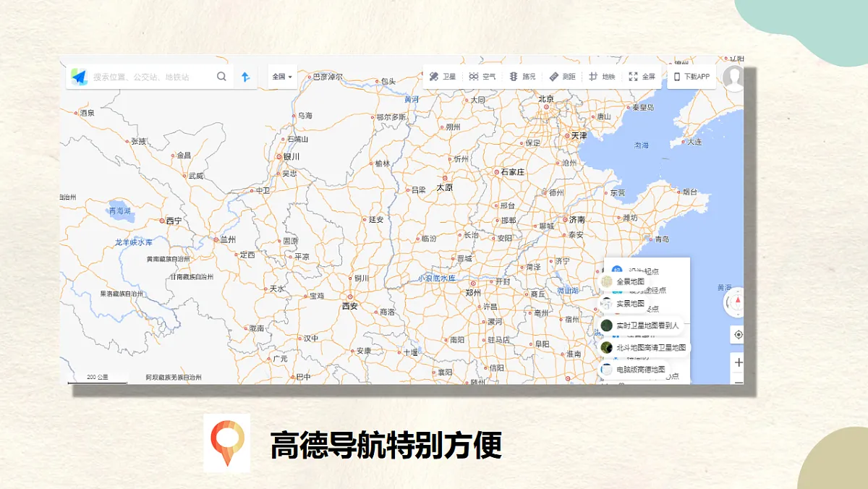Screen dimensions: 868x489
Task: Click the 保定 city label on map
Action: (533, 143)
